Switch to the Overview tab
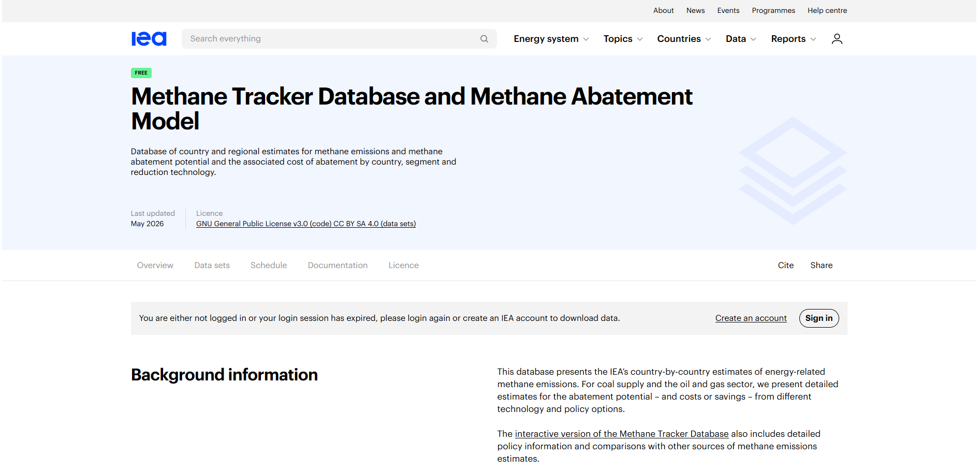Viewport: 980px width, 471px height. 155,265
